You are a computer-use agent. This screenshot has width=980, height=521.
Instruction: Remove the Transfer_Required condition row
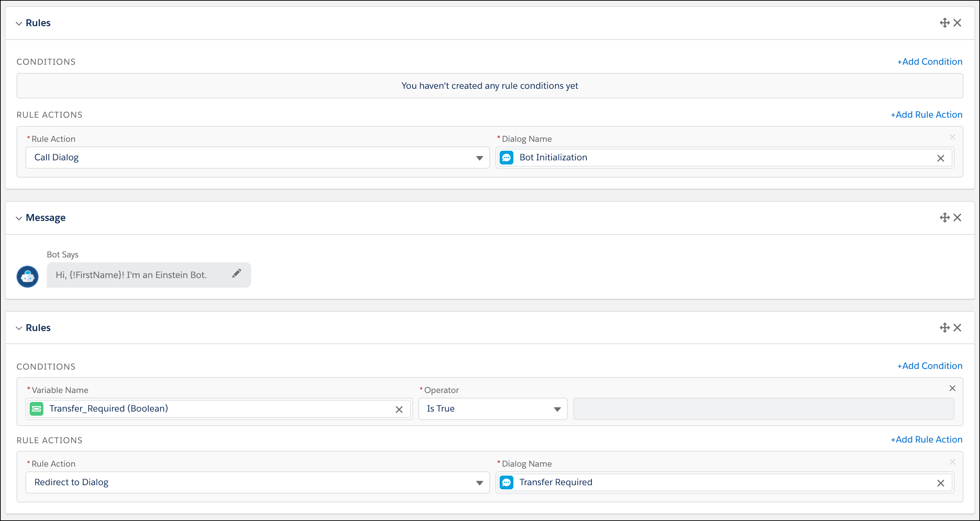click(x=952, y=388)
